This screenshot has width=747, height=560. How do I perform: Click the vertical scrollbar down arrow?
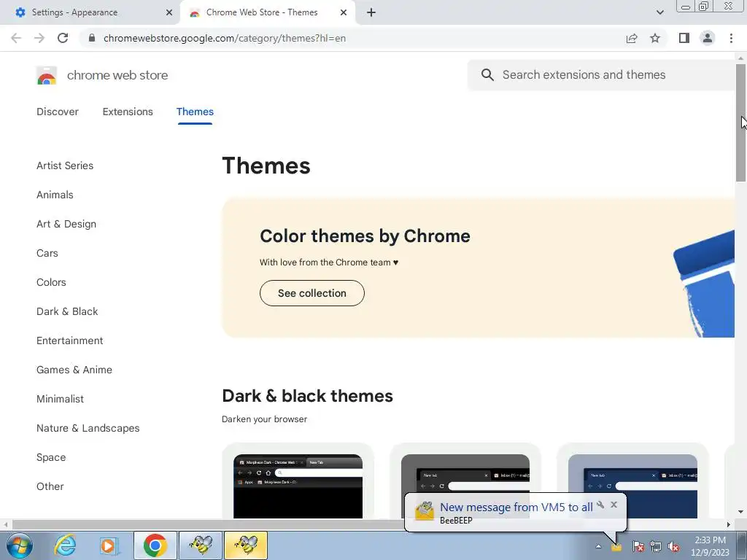click(x=740, y=512)
